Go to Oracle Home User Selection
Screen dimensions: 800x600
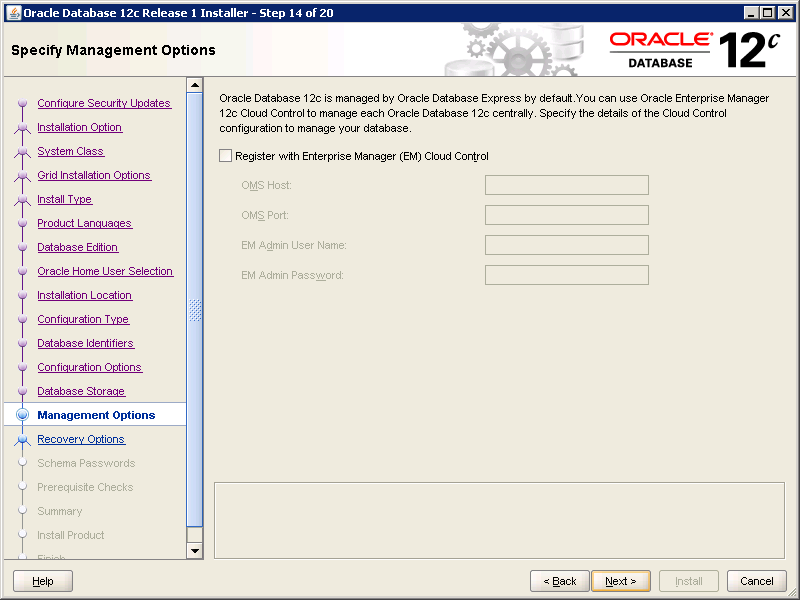(105, 271)
